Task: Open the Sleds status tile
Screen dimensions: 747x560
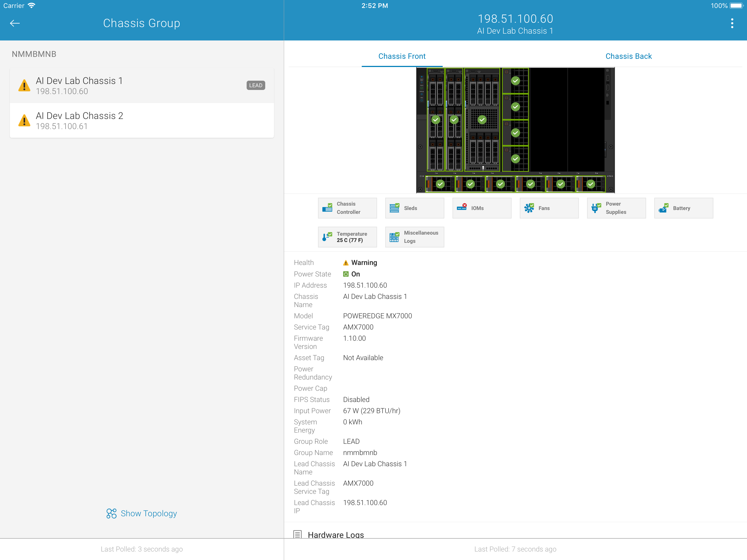Action: pyautogui.click(x=414, y=208)
